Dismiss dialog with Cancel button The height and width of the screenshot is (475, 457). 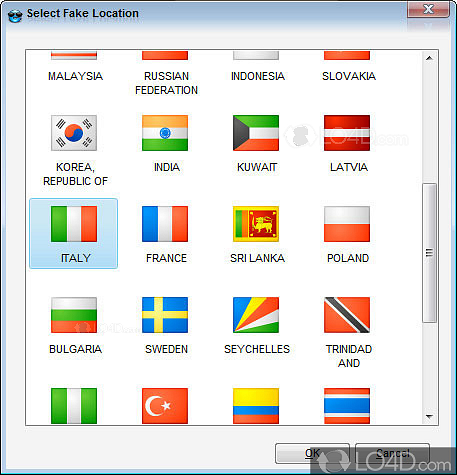click(x=392, y=453)
